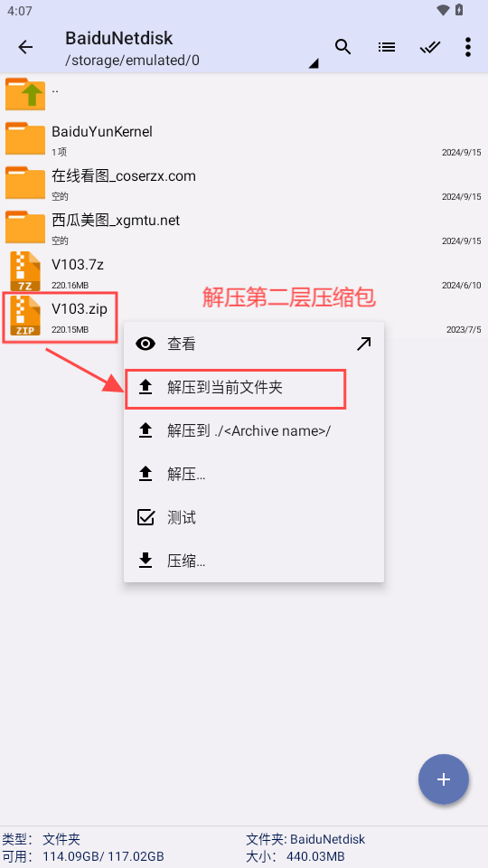Screen dimensions: 488x868
Task: Tap the Wi-Fi icon in status bar
Action: click(443, 11)
